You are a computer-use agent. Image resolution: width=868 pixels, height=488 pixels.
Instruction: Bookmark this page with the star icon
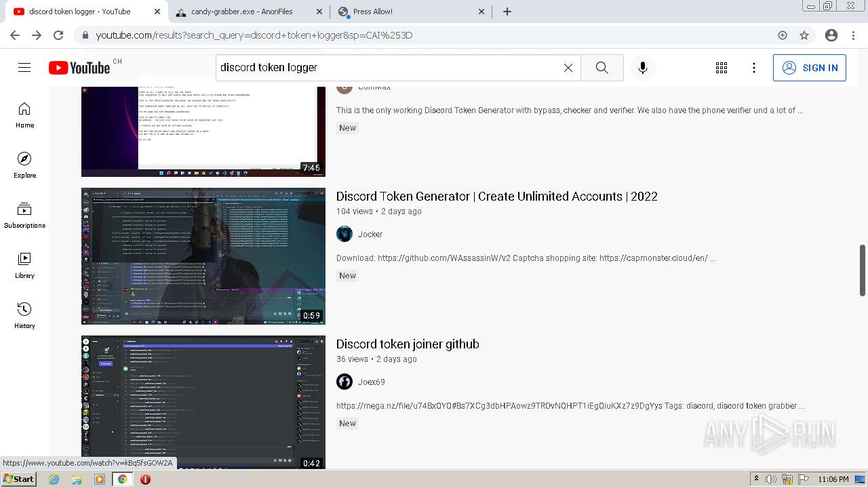804,35
